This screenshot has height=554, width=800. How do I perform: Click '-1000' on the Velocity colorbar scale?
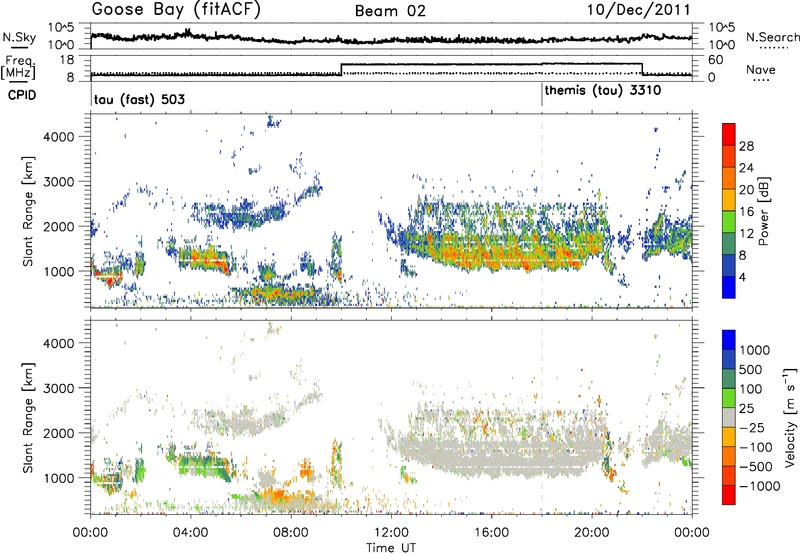pyautogui.click(x=759, y=486)
